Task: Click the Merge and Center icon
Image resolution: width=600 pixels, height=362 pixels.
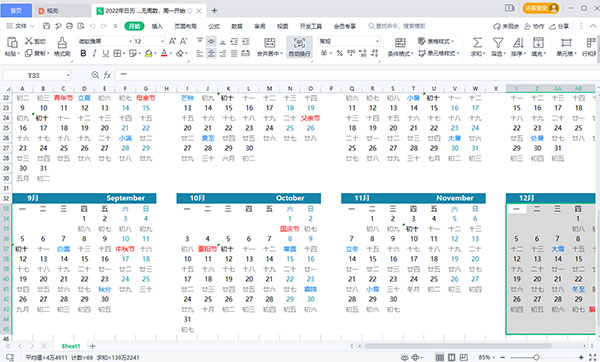Action: (269, 42)
